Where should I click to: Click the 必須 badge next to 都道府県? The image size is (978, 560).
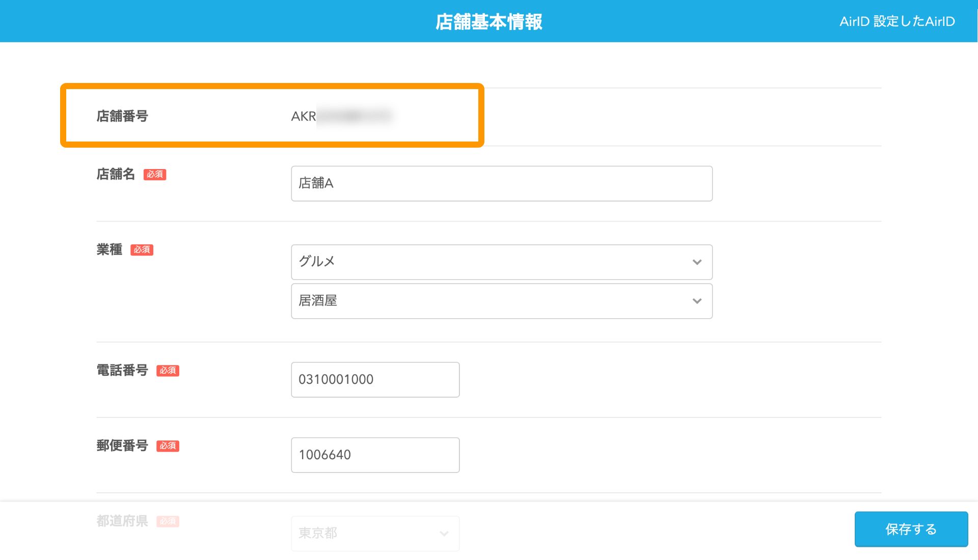point(168,521)
